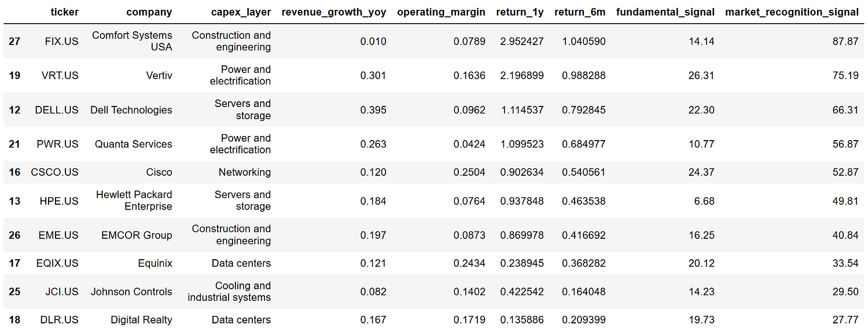Click the 'fundamental_signal' column header

point(665,12)
